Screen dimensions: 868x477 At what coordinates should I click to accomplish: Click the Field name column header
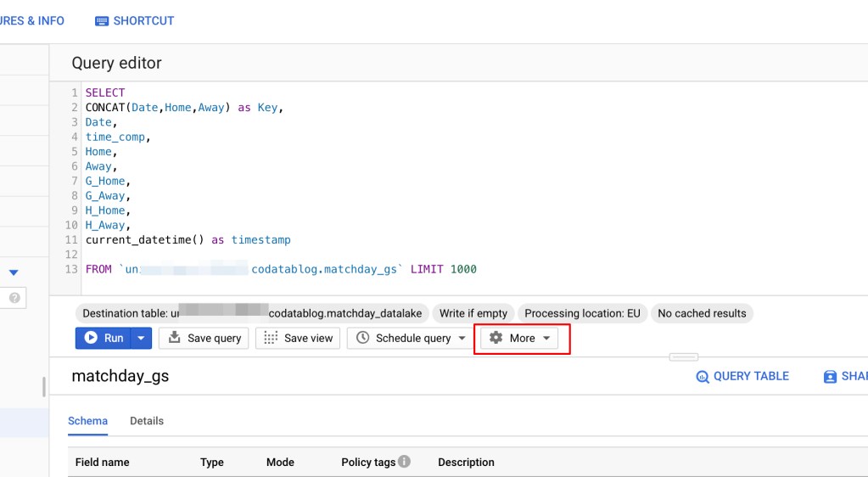(x=103, y=462)
